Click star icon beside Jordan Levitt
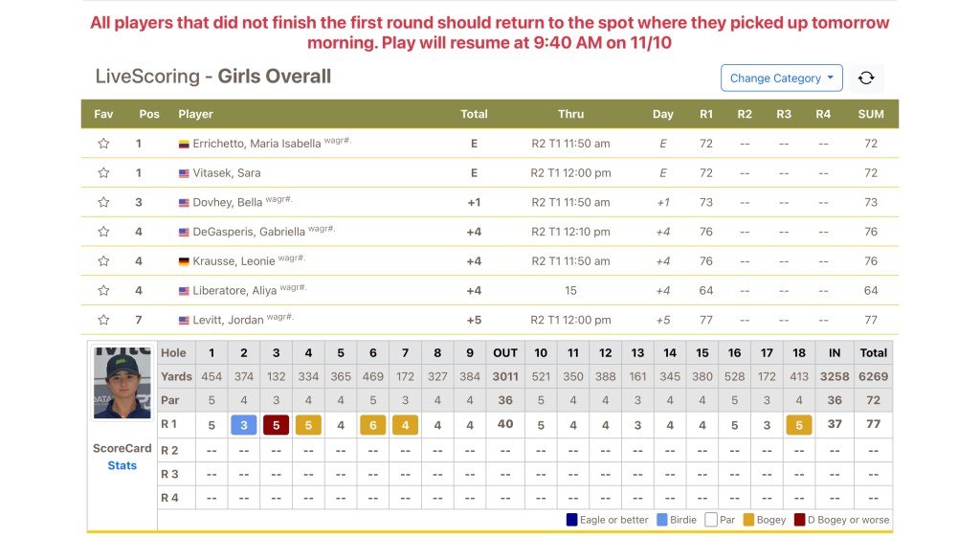 [103, 320]
